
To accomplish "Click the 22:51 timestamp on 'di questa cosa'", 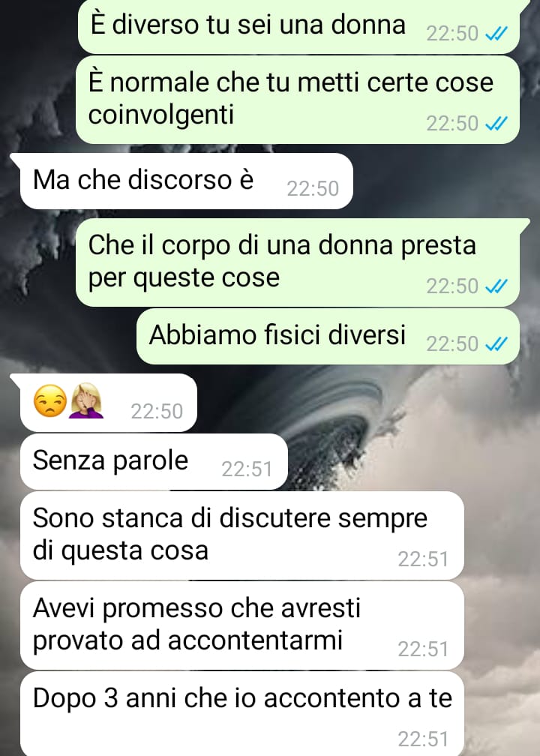I will [x=423, y=559].
